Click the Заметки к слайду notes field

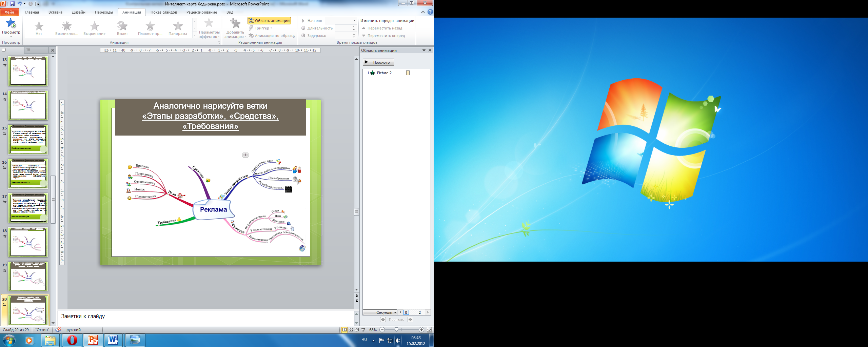[206, 319]
